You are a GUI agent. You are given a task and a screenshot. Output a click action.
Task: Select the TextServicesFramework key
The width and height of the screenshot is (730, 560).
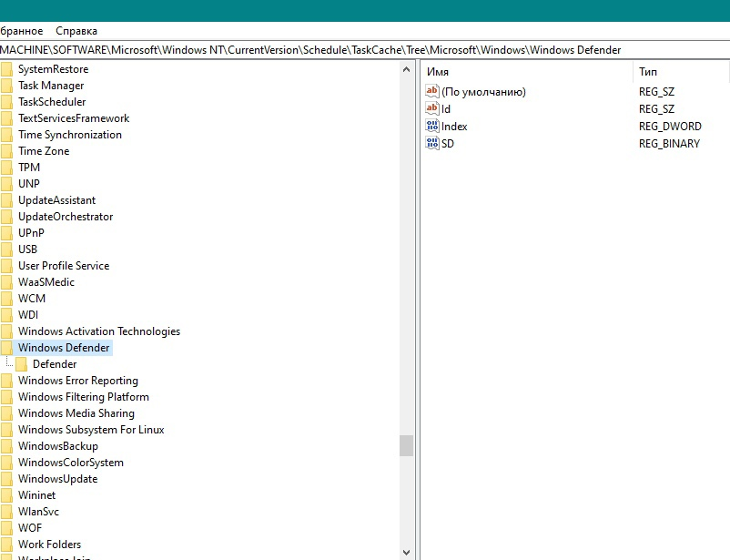[74, 118]
